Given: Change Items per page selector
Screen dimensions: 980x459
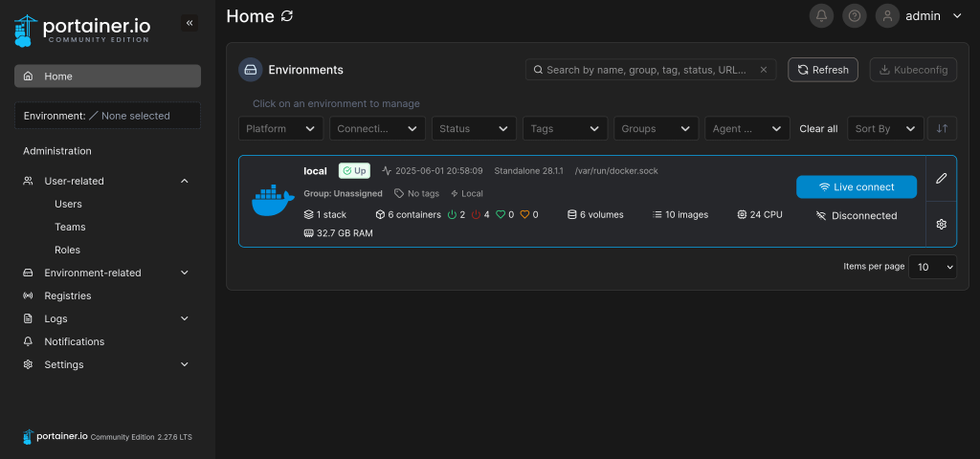Looking at the screenshot, I should 932,268.
